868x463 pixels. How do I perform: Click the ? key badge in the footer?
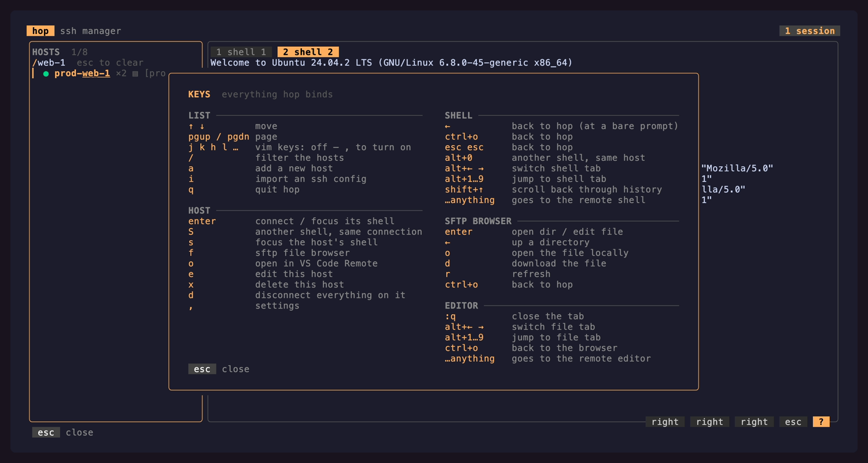821,422
